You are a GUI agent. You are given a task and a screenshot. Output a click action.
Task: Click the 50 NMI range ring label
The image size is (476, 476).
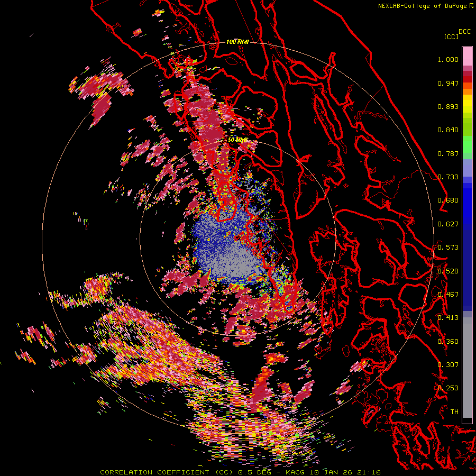click(237, 140)
